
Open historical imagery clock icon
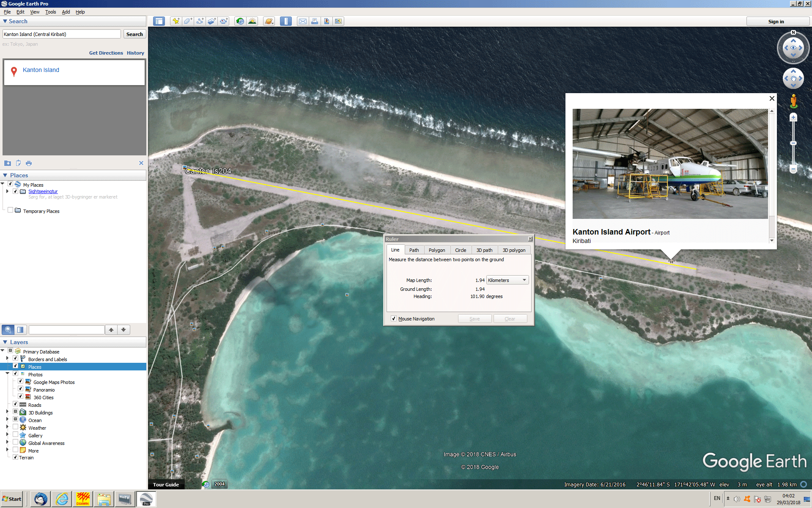point(240,21)
